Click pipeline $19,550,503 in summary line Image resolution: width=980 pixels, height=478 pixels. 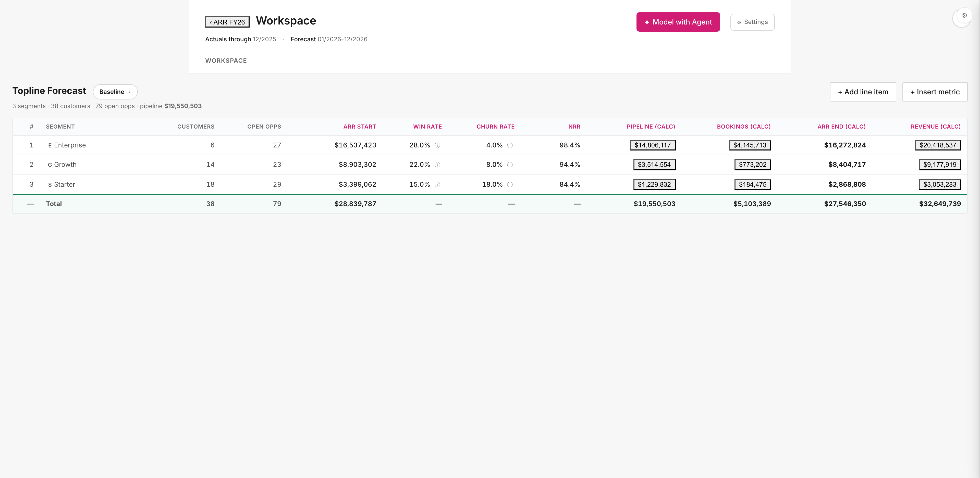pos(183,106)
